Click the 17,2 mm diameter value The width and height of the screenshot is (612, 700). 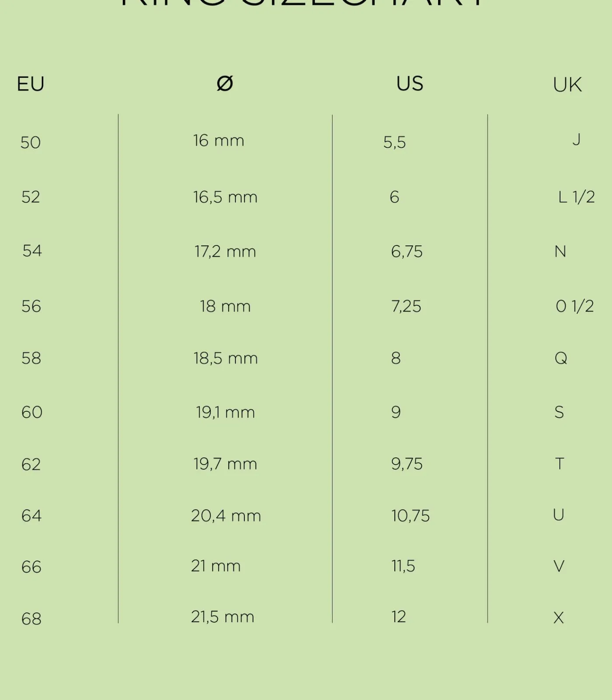pyautogui.click(x=225, y=252)
